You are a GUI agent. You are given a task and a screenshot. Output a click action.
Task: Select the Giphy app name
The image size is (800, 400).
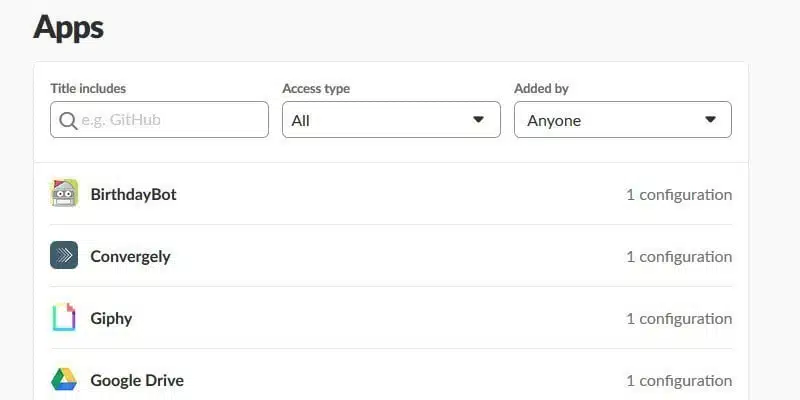[x=111, y=318]
